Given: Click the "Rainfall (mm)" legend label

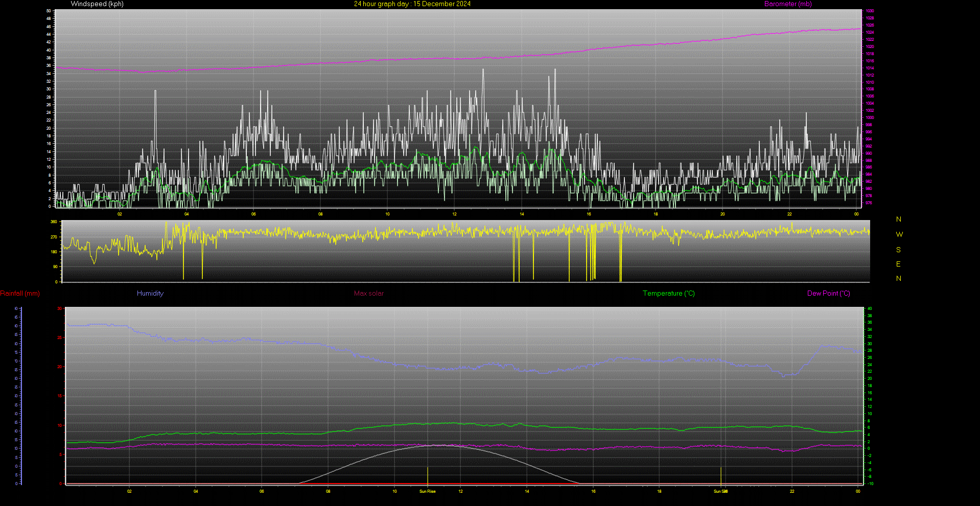Looking at the screenshot, I should point(20,294).
